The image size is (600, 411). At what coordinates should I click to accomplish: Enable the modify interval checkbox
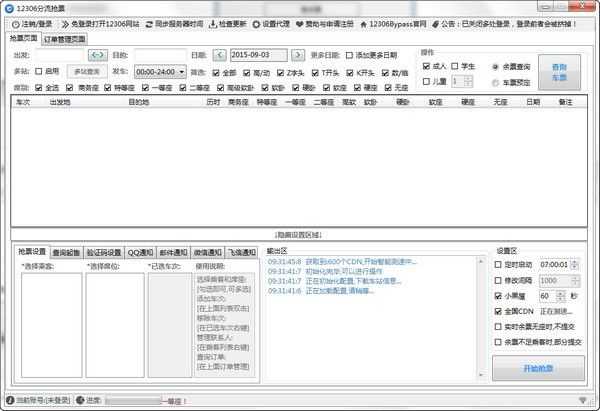[x=498, y=281]
